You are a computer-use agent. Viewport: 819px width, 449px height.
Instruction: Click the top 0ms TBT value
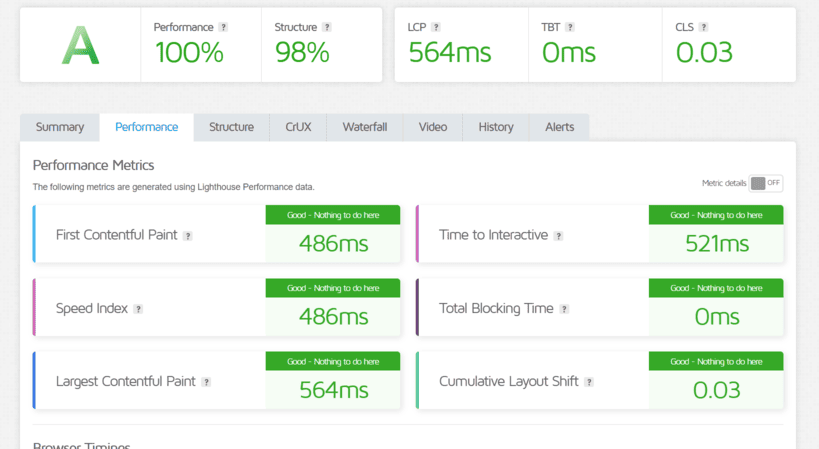569,53
